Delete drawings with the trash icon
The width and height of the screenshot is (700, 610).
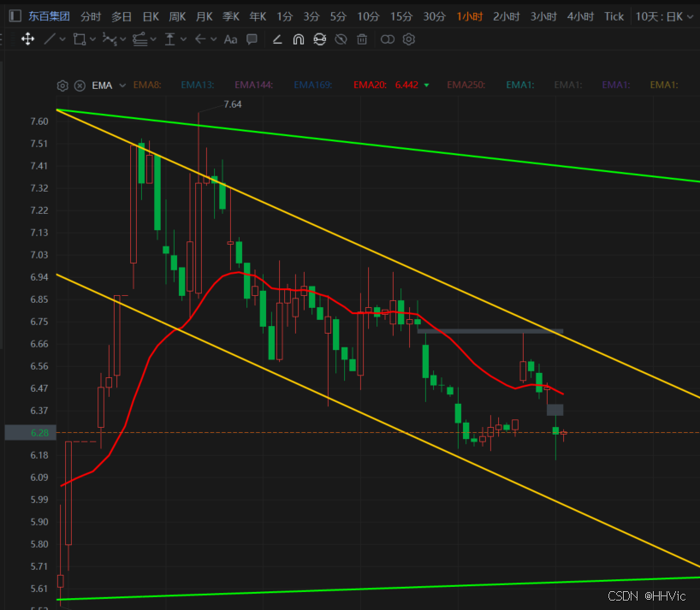[x=362, y=39]
